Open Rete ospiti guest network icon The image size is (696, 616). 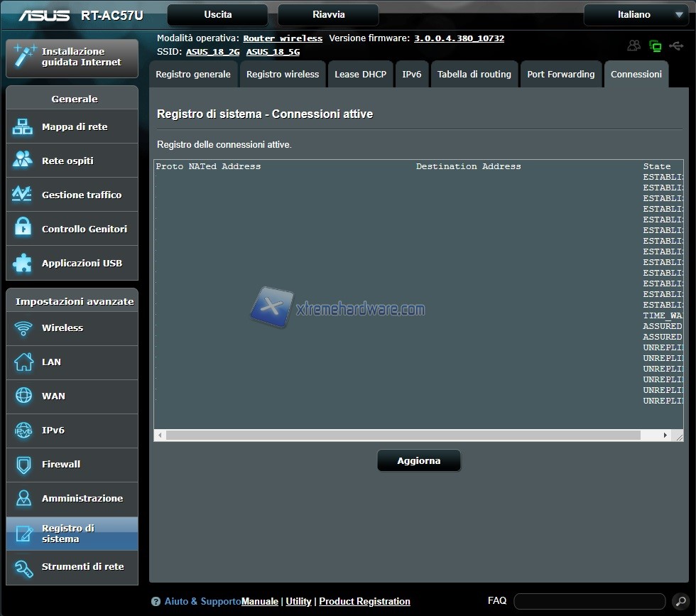tap(23, 161)
